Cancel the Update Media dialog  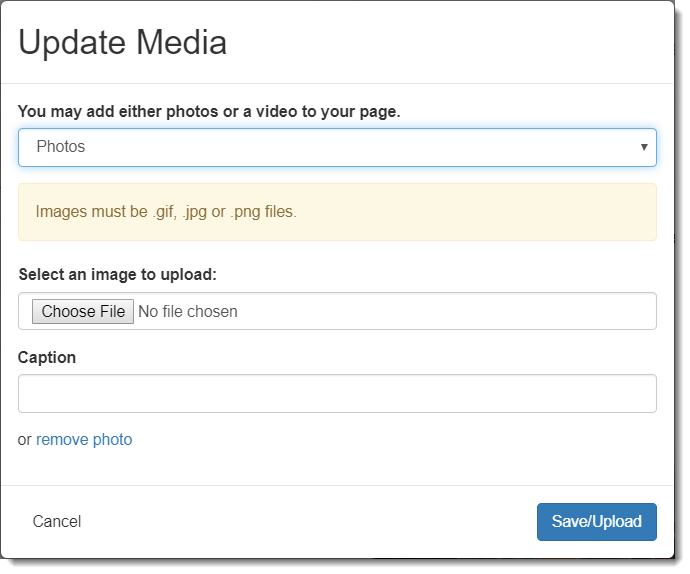[57, 522]
